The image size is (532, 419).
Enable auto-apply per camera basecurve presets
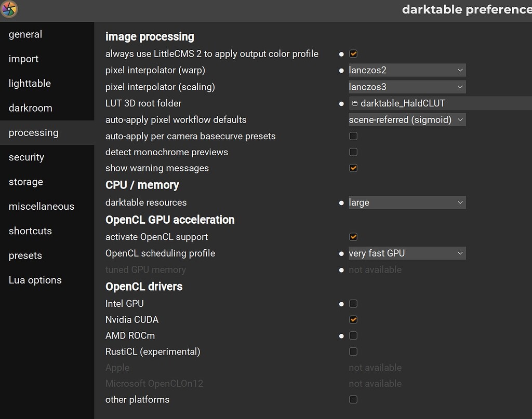pyautogui.click(x=353, y=136)
